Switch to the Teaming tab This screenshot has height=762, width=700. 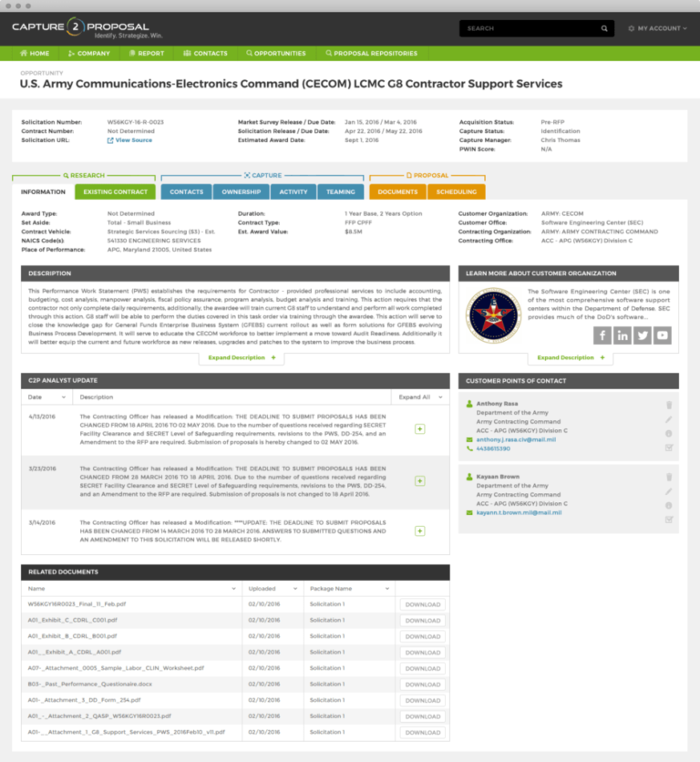tap(340, 192)
